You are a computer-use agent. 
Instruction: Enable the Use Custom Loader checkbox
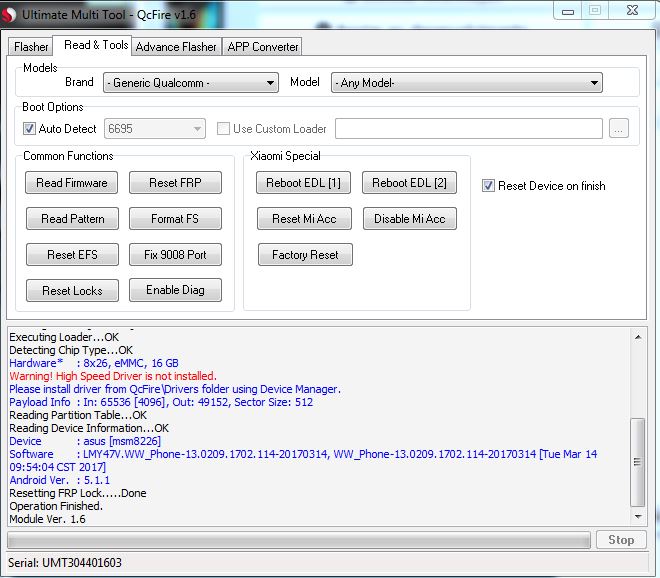point(223,128)
